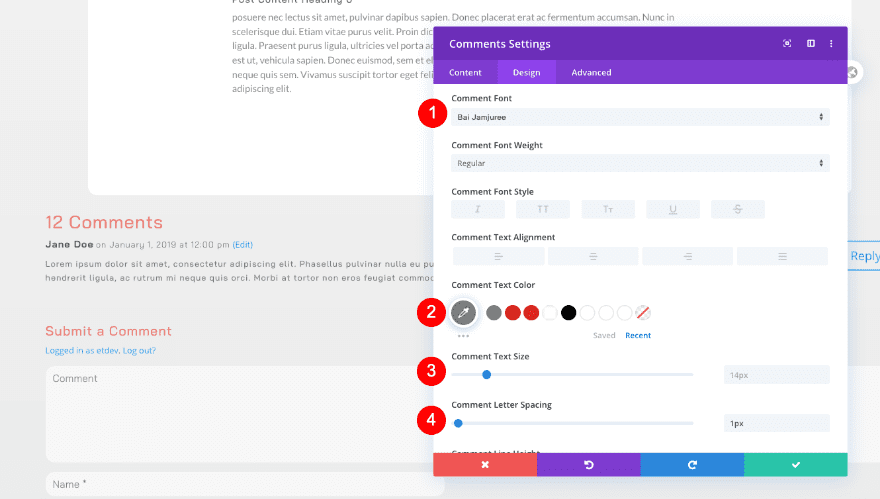Toggle italic comment font style
This screenshot has height=499, width=880.
point(478,209)
